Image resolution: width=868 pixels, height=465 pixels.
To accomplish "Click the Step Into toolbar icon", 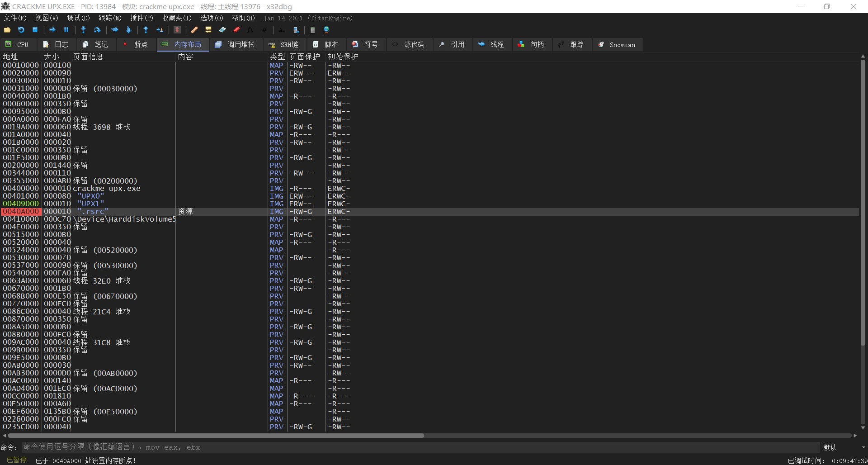I will (83, 30).
